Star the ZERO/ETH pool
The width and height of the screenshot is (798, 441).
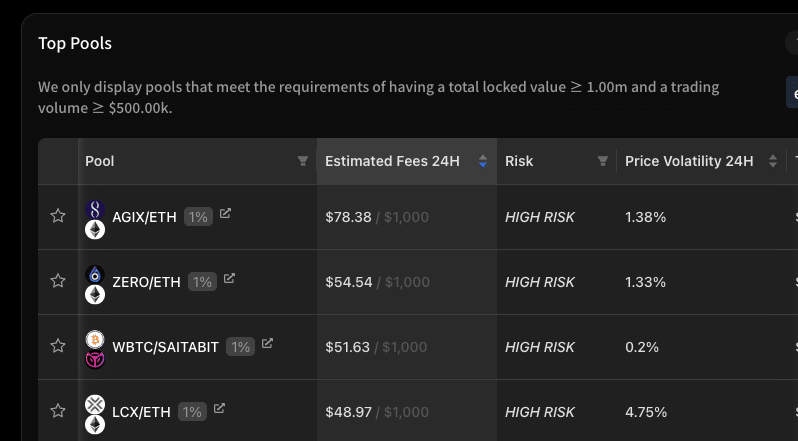click(x=58, y=281)
